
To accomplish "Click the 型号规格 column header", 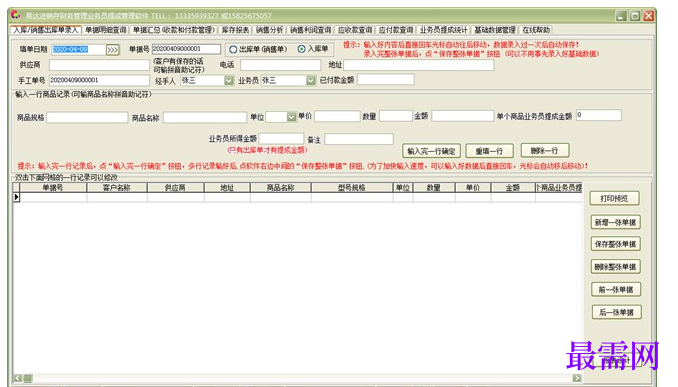I will (352, 188).
